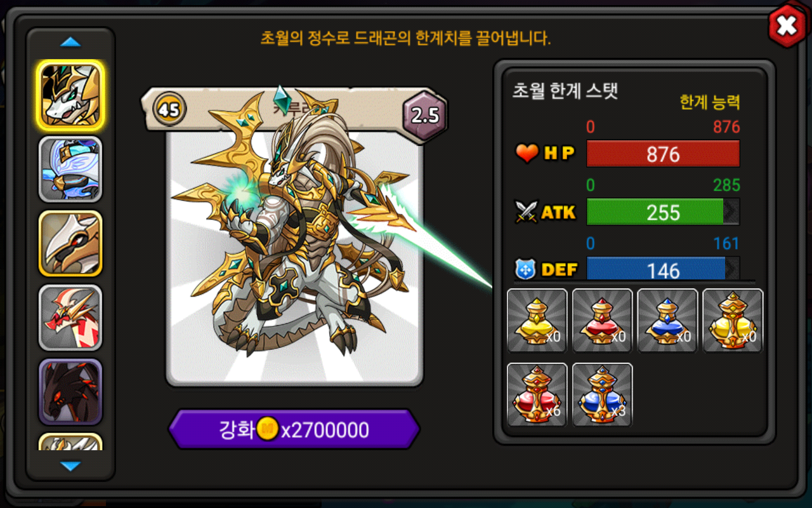This screenshot has height=508, width=812.
Task: Choose the golden white dragon thumbnail
Action: (70, 95)
